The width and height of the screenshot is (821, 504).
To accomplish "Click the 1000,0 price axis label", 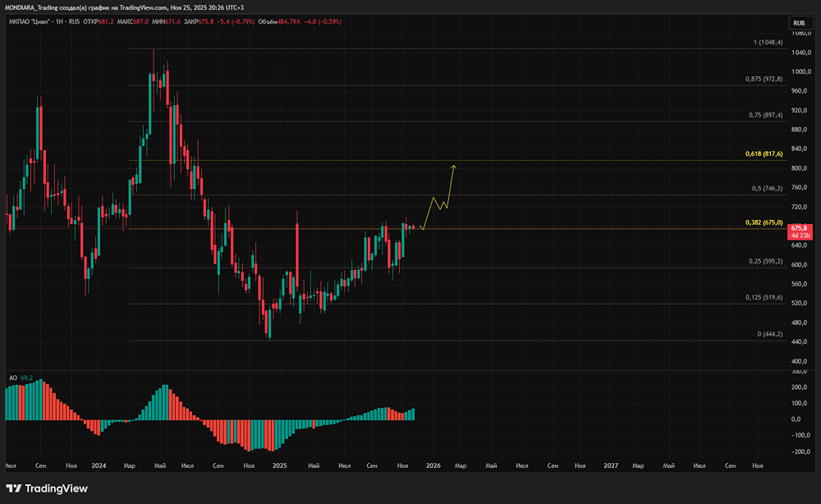I will coord(801,71).
